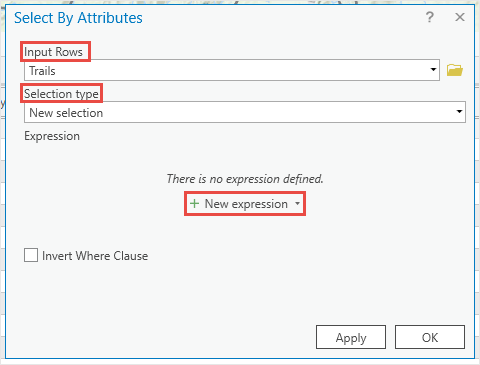Confirm with the OK button

pos(430,337)
